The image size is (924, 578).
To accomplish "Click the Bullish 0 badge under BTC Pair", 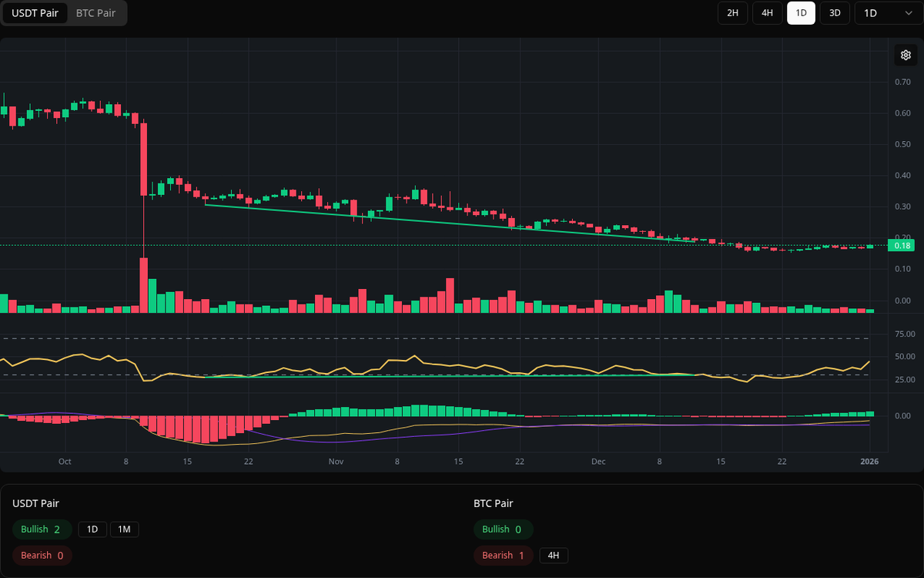I will [504, 529].
